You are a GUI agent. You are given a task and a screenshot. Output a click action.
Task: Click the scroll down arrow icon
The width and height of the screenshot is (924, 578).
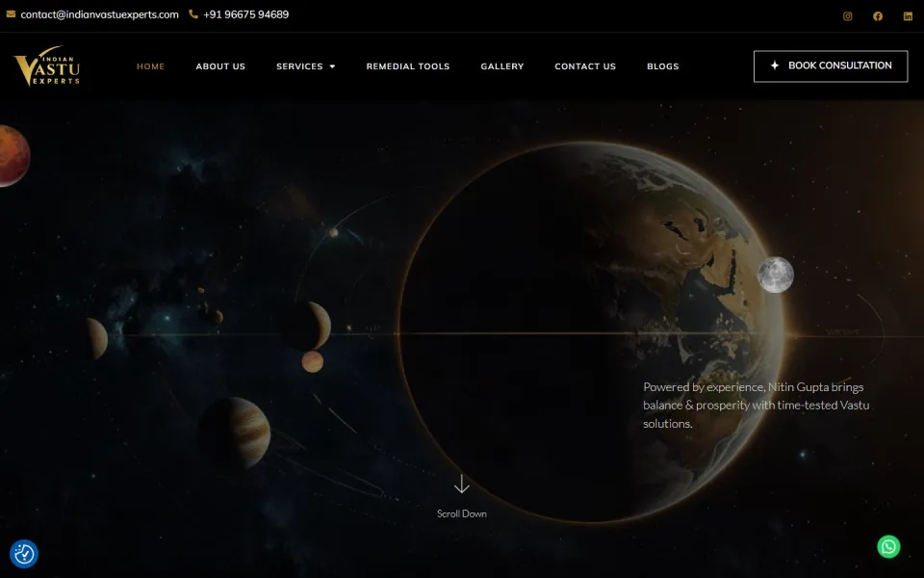[x=461, y=484]
